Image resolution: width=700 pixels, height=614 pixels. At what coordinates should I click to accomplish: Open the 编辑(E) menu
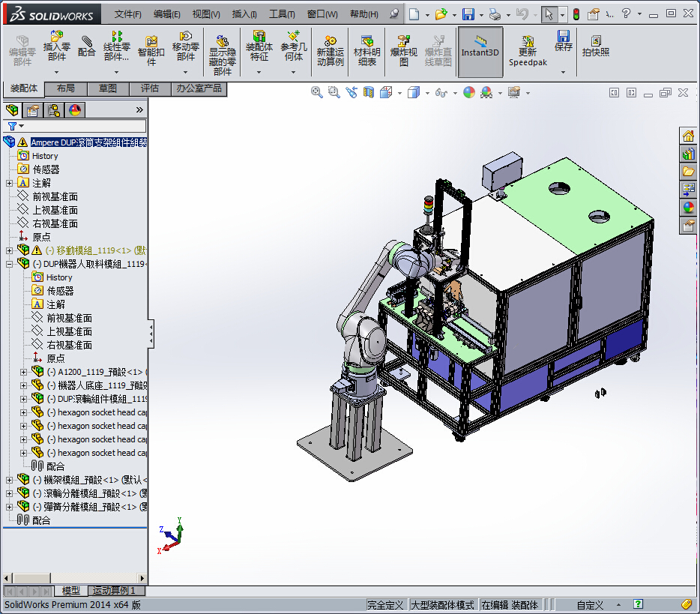[167, 14]
